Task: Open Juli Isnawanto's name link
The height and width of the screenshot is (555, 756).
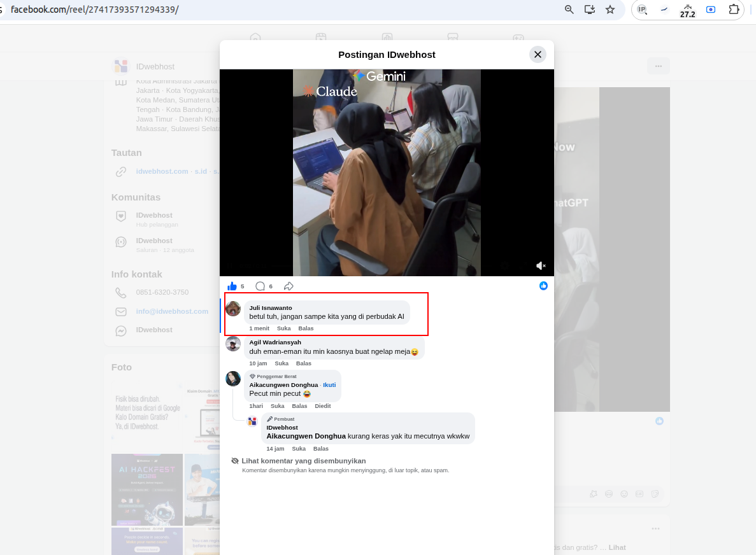Action: (271, 308)
